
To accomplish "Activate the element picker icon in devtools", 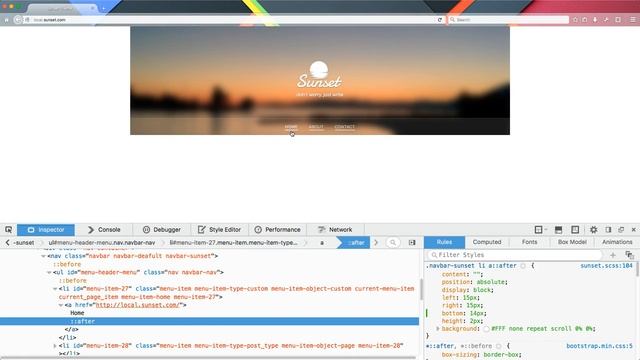I will pos(9,230).
